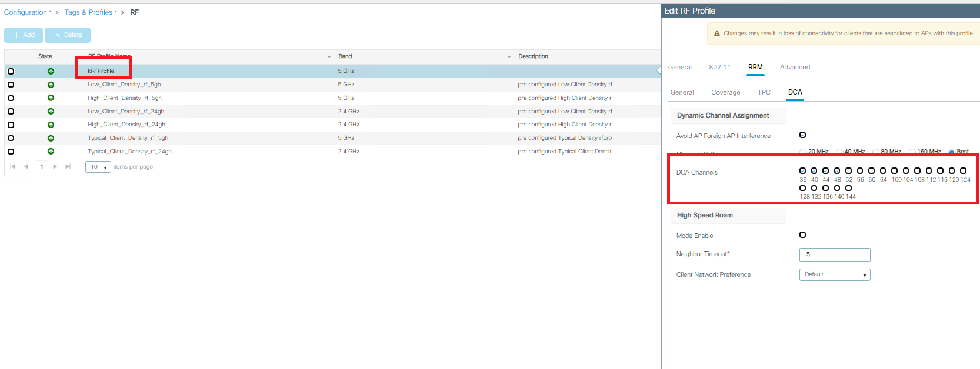Screen dimensions: 980x369
Task: Go to first page of profile list
Action: coord(13,167)
